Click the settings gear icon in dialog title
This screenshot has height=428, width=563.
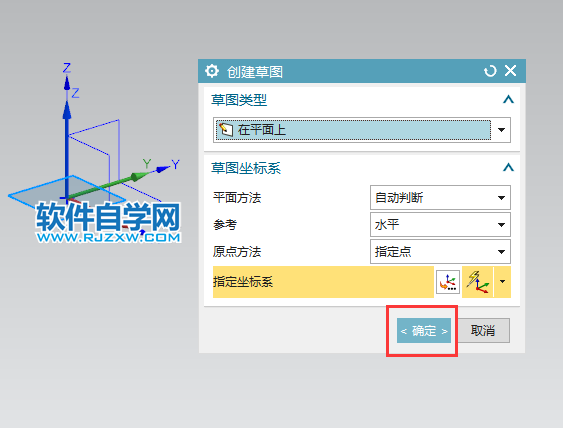pyautogui.click(x=212, y=71)
